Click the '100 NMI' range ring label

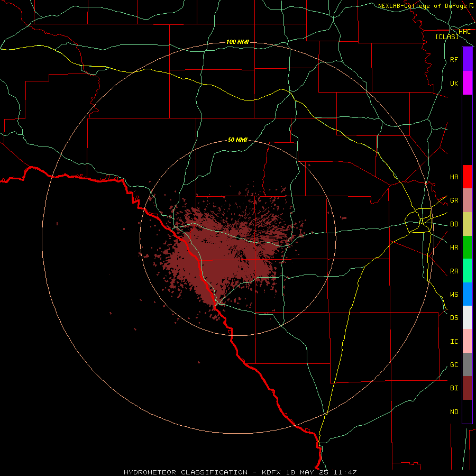pos(237,42)
